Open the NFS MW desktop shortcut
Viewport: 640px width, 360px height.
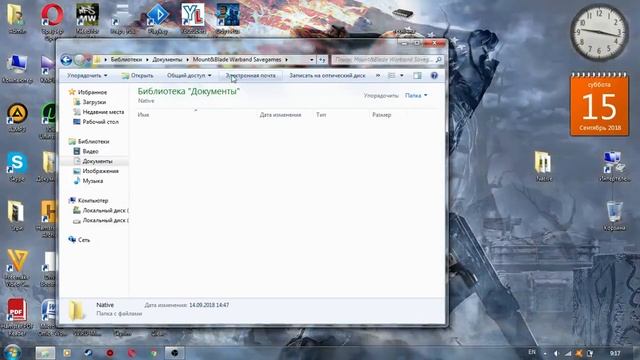click(x=87, y=15)
